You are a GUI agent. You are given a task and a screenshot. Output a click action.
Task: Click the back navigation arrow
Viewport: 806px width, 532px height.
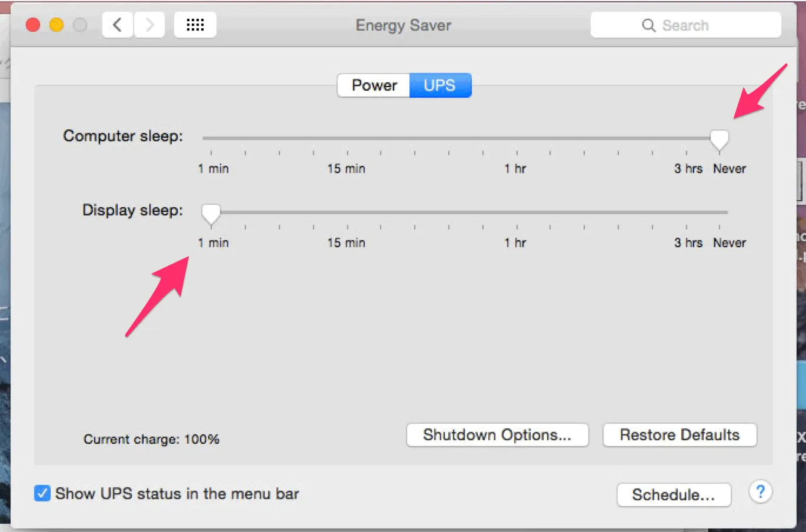(116, 24)
